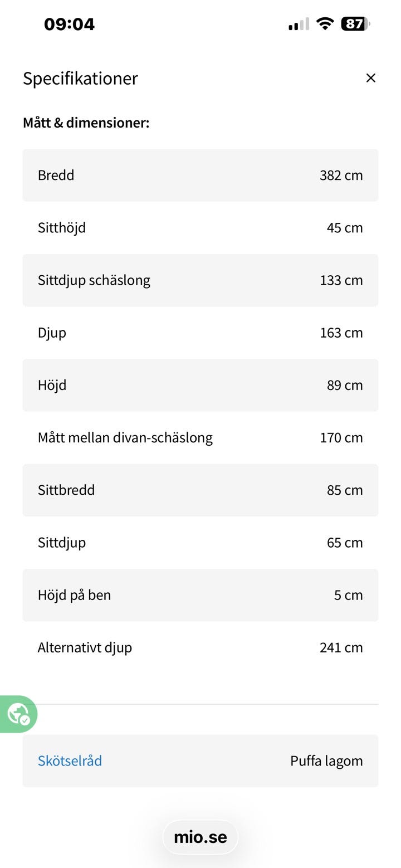Viewport: 401px width, 868px height.
Task: Tap the Sittdjup 65 cm row
Action: click(x=200, y=542)
